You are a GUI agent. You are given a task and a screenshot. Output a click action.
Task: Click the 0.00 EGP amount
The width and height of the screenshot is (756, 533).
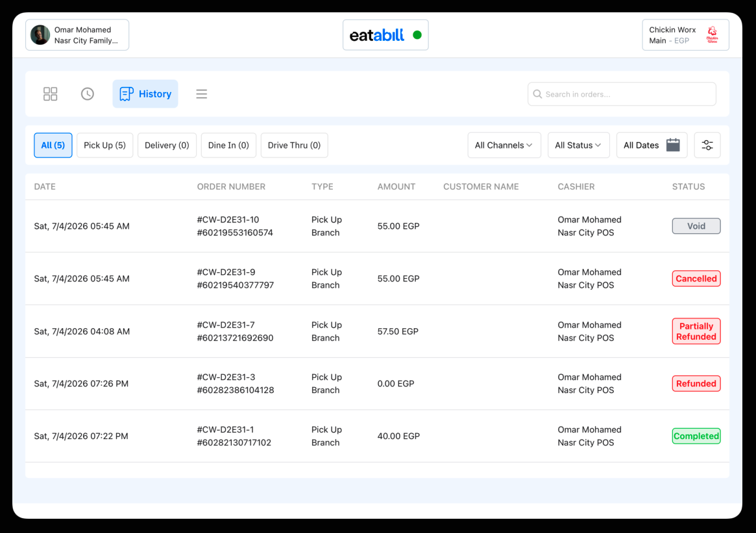coord(396,384)
